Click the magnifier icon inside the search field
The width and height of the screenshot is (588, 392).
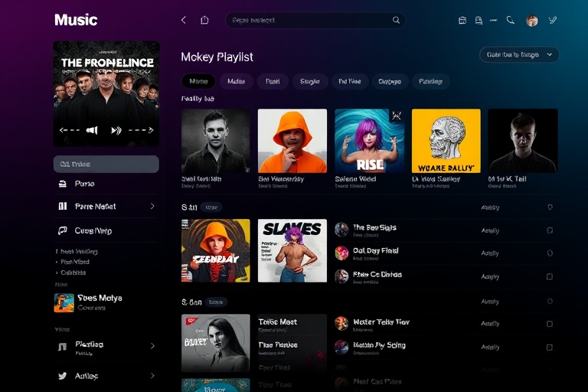pyautogui.click(x=396, y=21)
